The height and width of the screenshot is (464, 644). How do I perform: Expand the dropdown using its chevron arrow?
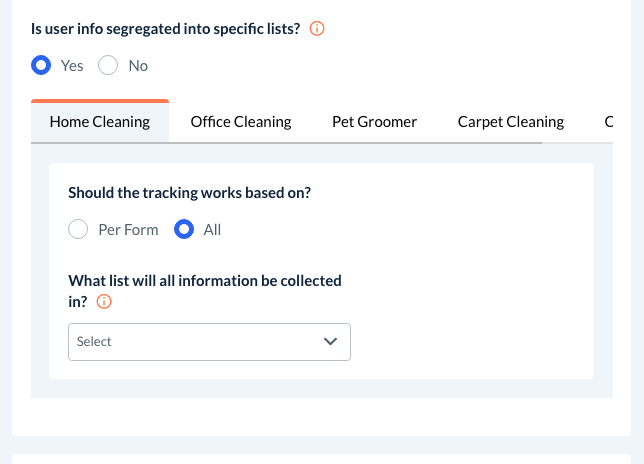(x=332, y=341)
